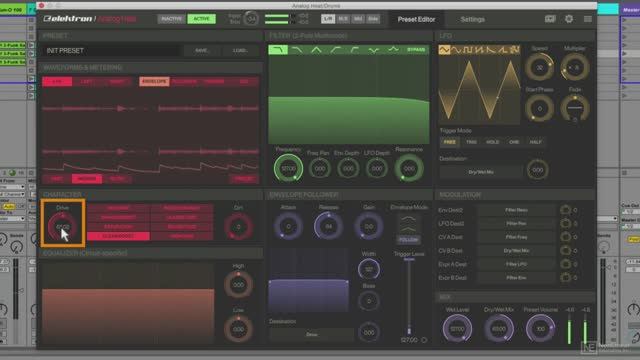The height and width of the screenshot is (360, 640).
Task: Open Envelope Follower Destination dropdown showing Drive
Action: [x=311, y=334]
